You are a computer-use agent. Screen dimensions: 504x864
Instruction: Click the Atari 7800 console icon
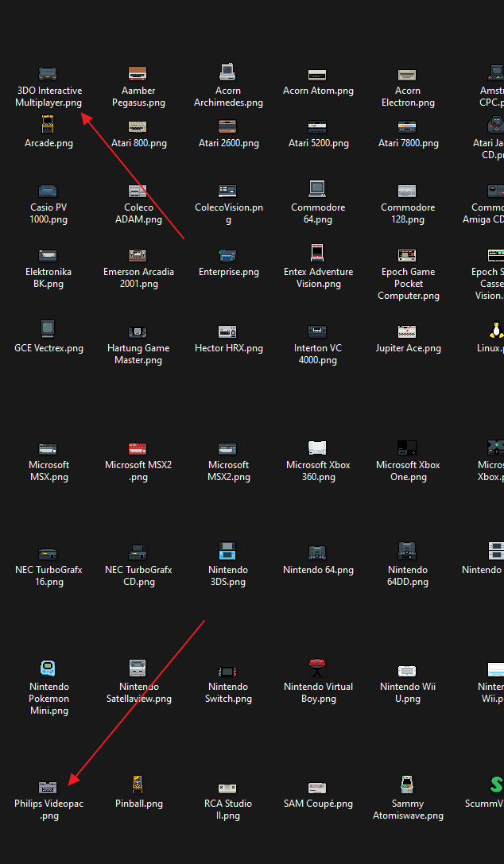coord(408,126)
